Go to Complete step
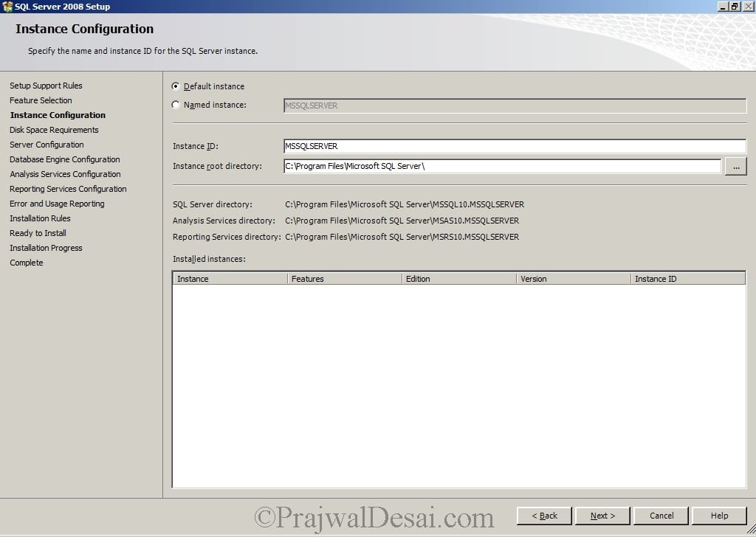 click(27, 263)
